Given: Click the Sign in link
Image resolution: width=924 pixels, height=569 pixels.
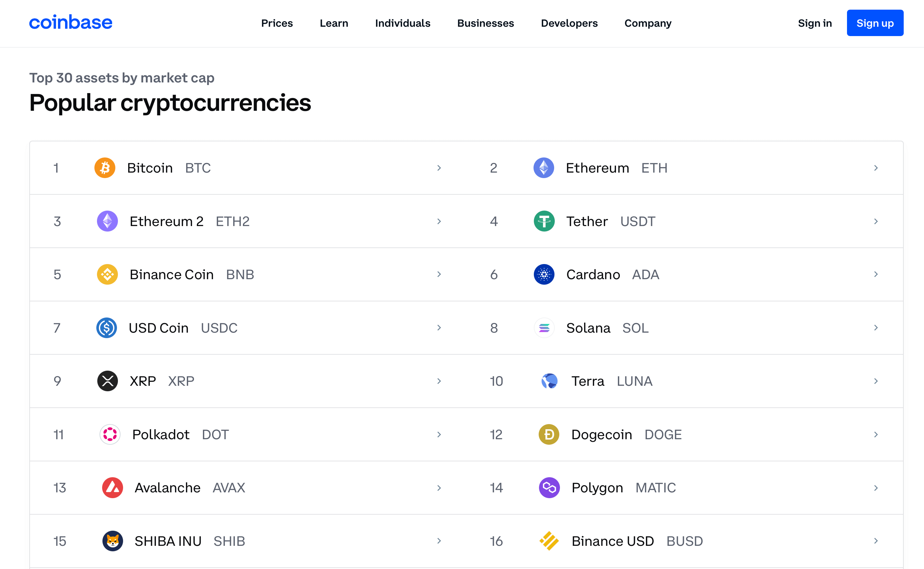Looking at the screenshot, I should [815, 23].
